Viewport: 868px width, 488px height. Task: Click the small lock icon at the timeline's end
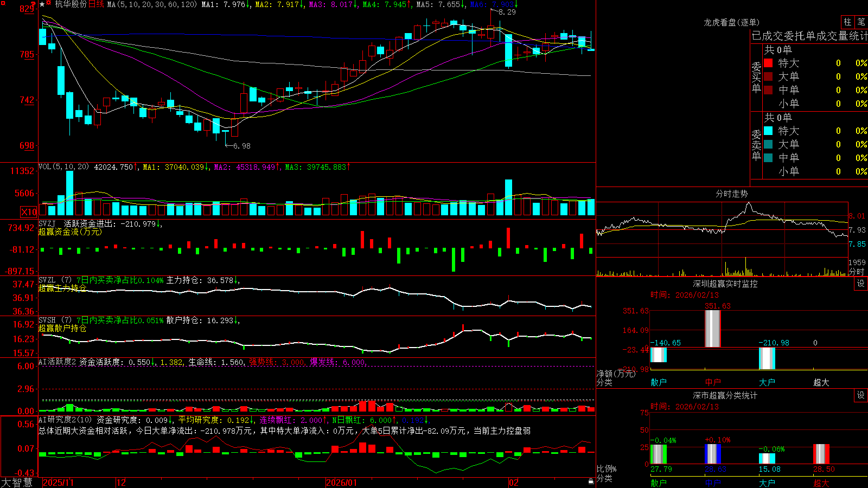pos(591,481)
